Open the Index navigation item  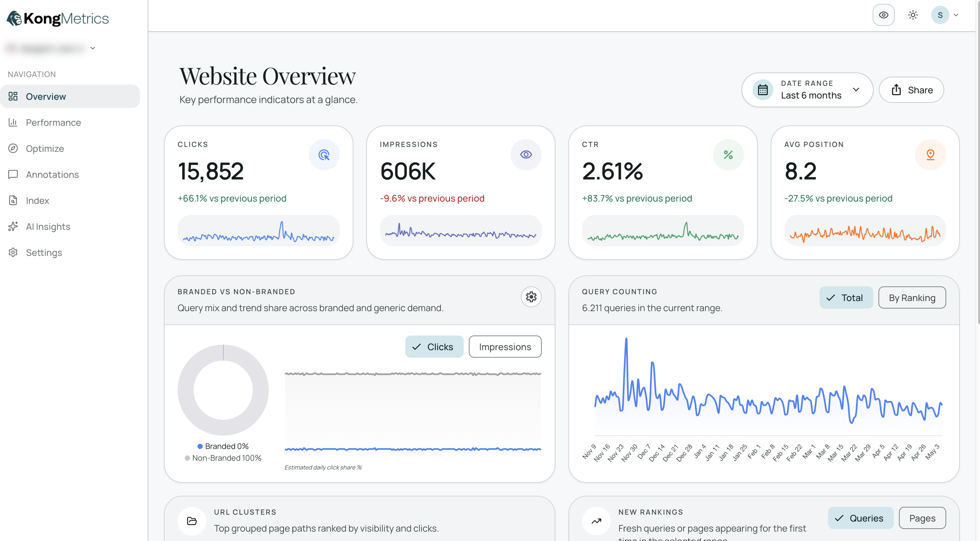pyautogui.click(x=70, y=200)
